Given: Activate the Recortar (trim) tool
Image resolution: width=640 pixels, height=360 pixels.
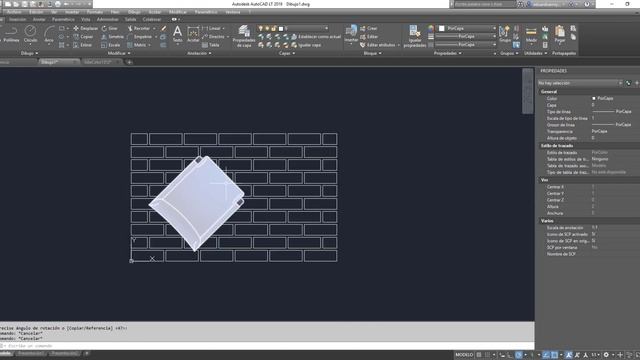Looking at the screenshot, I should pos(139,28).
